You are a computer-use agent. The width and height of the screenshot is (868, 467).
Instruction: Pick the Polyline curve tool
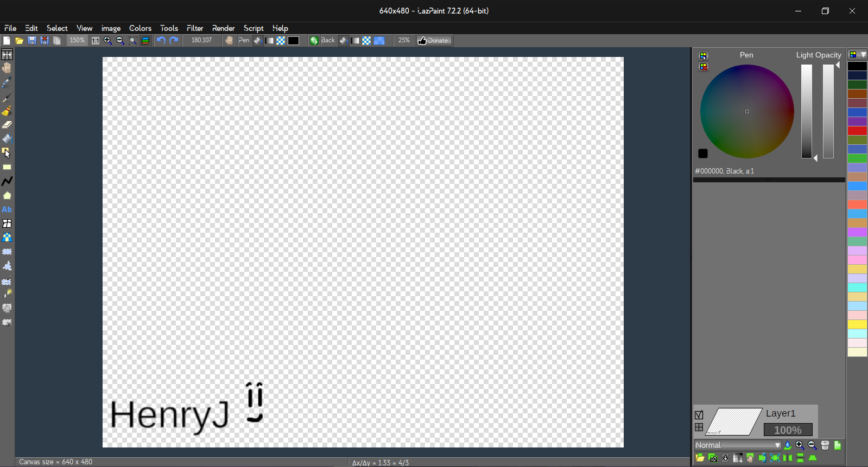[7, 181]
